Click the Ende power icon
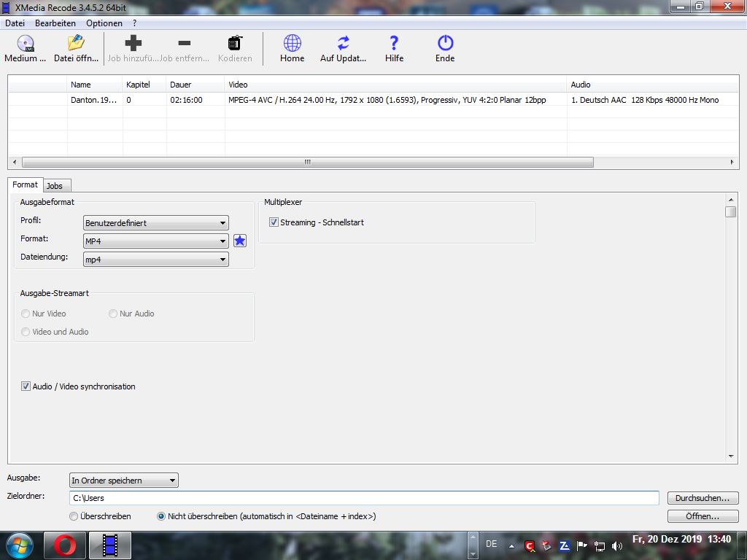Viewport: 747px width, 560px height. [x=445, y=43]
